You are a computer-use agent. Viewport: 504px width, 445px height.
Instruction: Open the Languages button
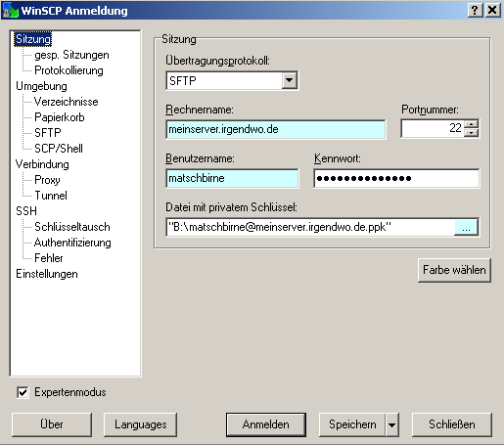click(x=141, y=424)
